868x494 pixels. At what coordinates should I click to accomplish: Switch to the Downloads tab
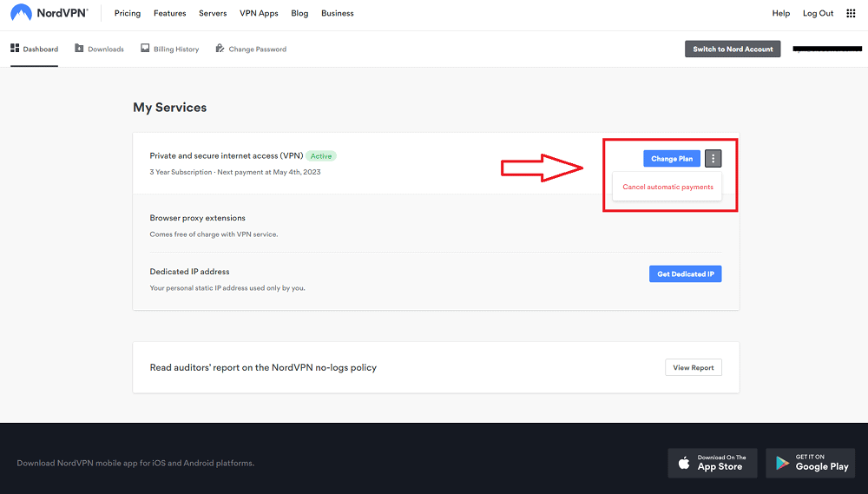pyautogui.click(x=100, y=49)
